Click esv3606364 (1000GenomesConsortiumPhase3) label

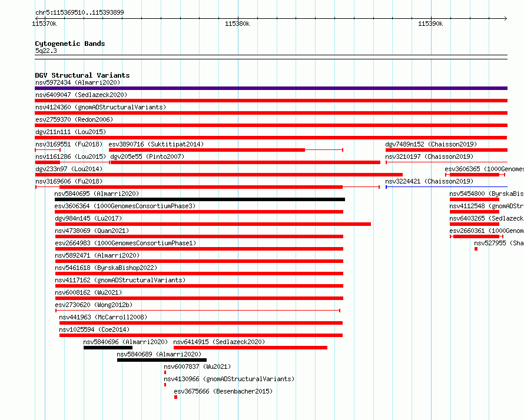(125, 206)
